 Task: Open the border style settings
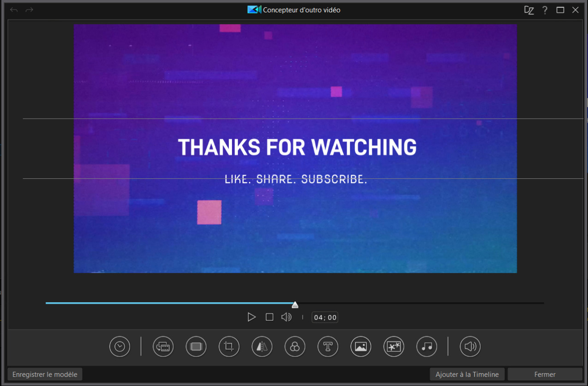[x=196, y=346]
